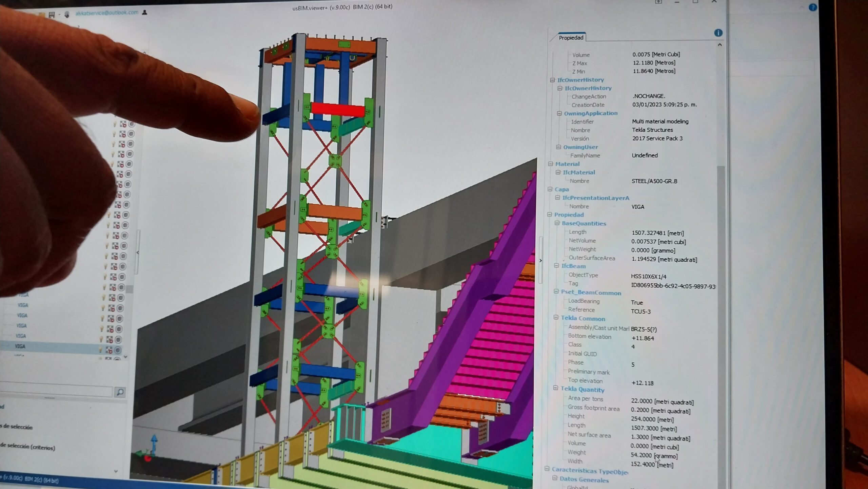
Task: Click the blue help question mark icon
Action: pos(813,7)
